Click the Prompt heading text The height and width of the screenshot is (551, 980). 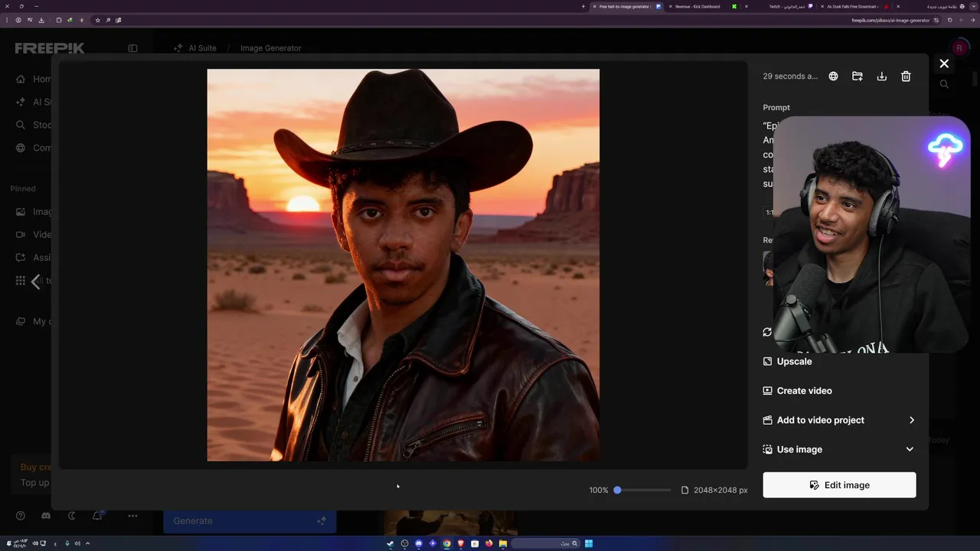pyautogui.click(x=776, y=108)
